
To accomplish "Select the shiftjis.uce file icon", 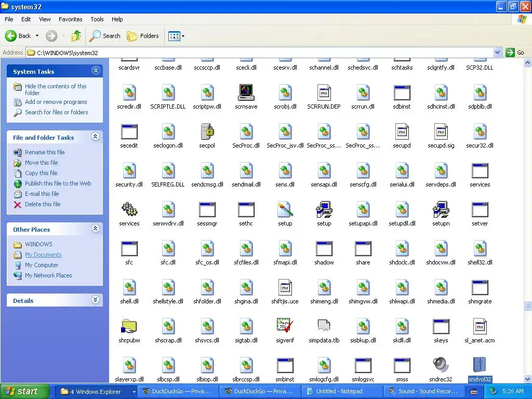I will point(285,287).
